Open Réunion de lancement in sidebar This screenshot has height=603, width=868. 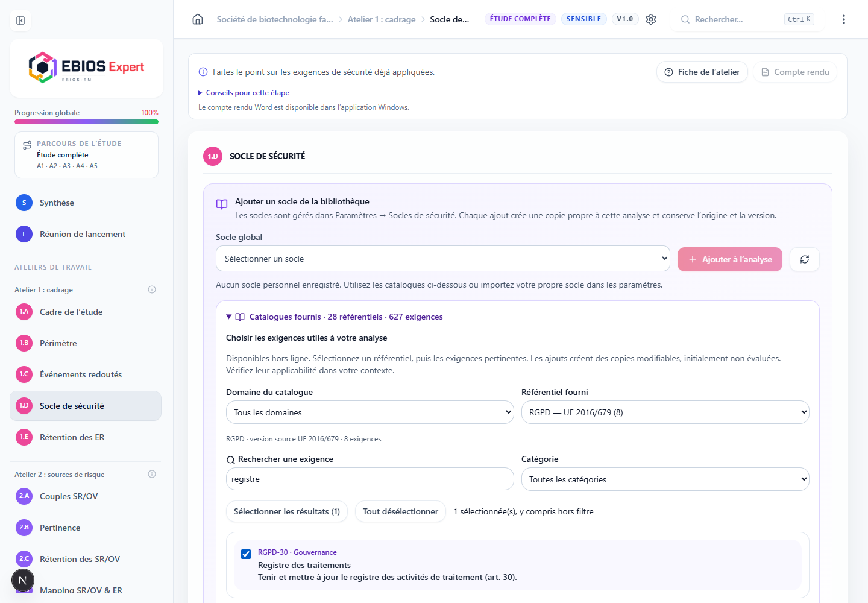coord(86,234)
